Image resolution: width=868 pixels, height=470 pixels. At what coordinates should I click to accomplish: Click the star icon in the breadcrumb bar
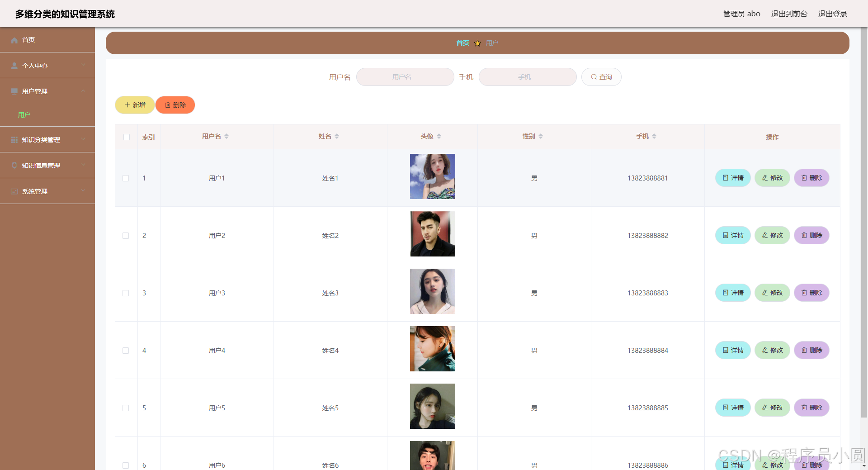477,43
